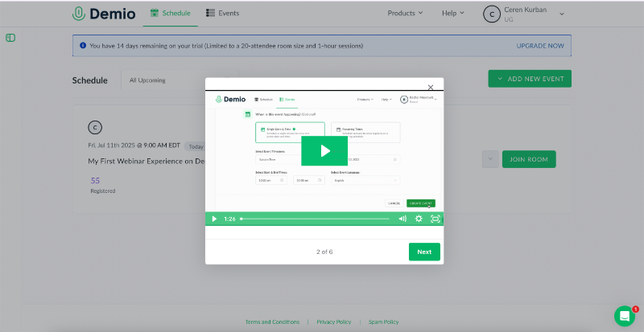Click the trial notice info icon
The width and height of the screenshot is (644, 332).
point(83,46)
